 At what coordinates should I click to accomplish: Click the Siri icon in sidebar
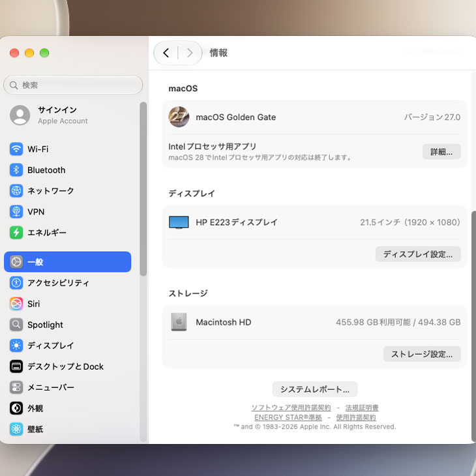coord(16,304)
